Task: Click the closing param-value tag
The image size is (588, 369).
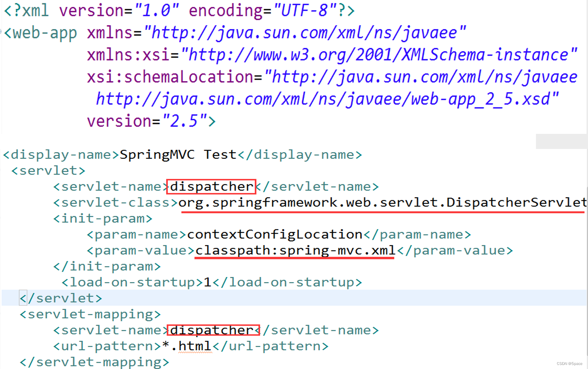Action: coord(455,251)
